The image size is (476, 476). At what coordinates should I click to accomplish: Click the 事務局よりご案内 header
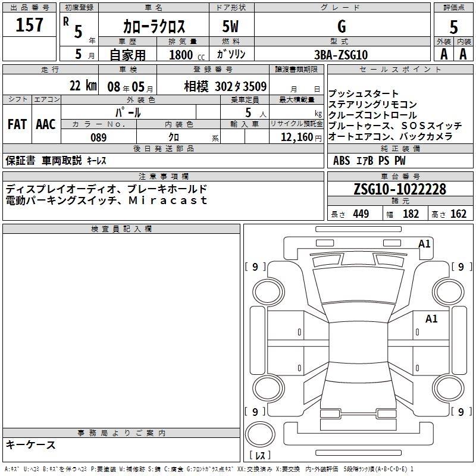(121, 433)
